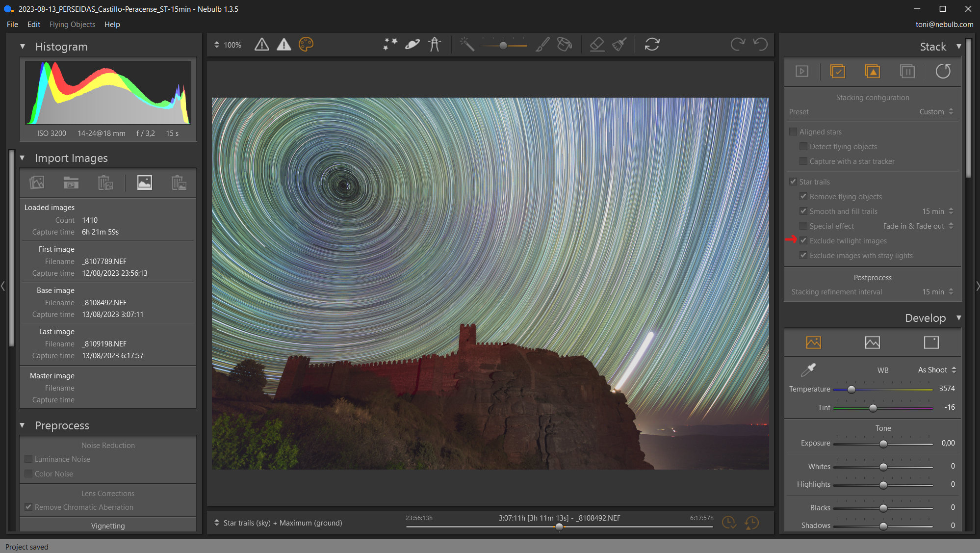980x553 pixels.
Task: Change Stacking refinement interval value
Action: click(x=937, y=291)
